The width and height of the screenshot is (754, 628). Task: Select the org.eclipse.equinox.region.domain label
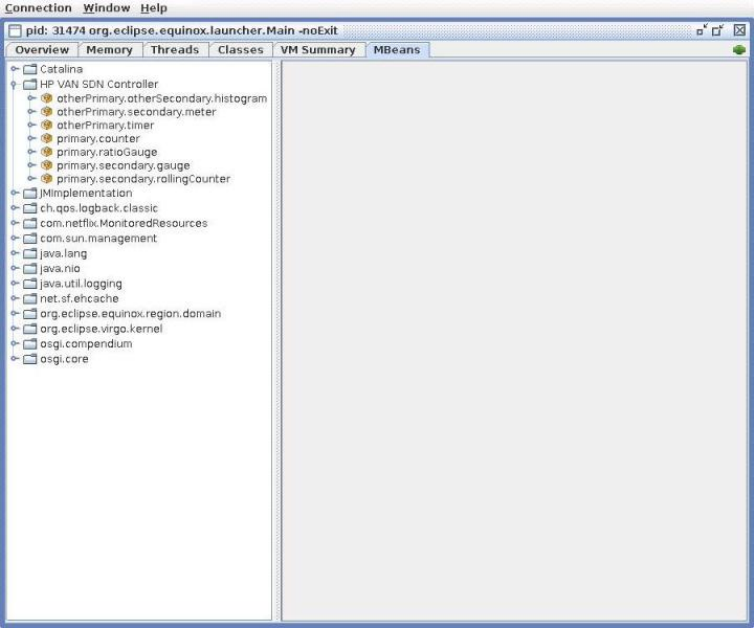130,314
